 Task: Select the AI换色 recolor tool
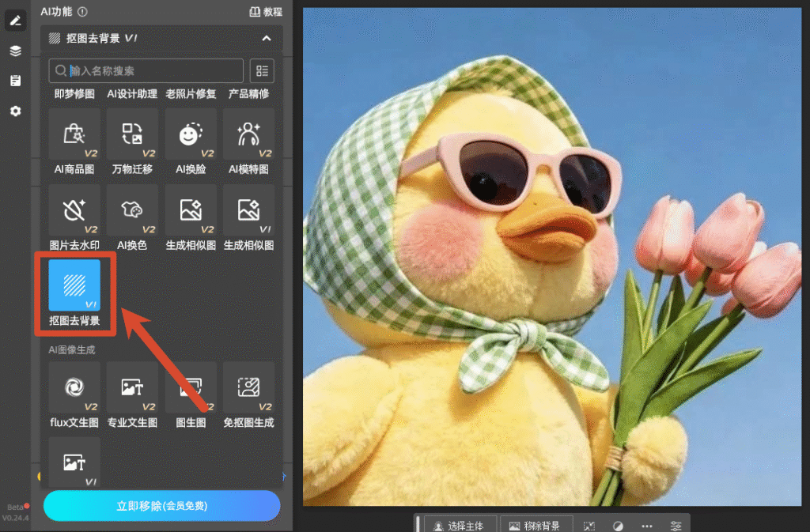pos(132,210)
